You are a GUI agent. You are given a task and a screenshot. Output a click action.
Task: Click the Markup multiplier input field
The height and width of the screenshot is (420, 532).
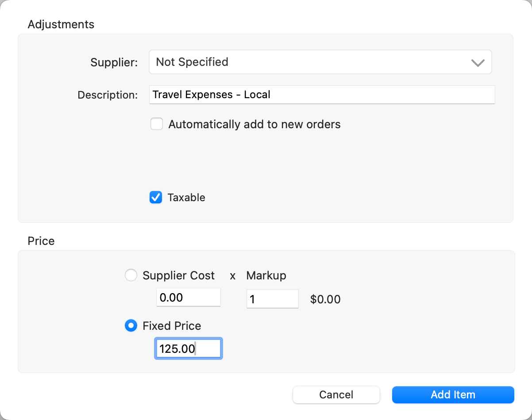[x=272, y=299]
